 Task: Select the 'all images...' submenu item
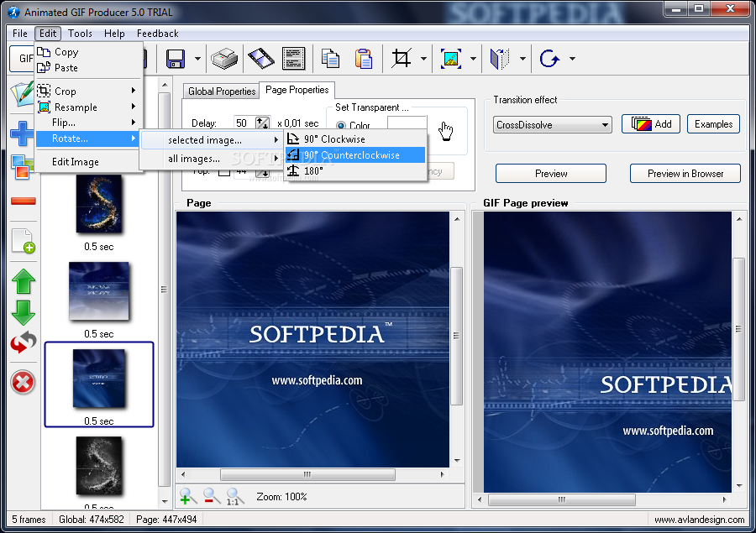click(211, 159)
